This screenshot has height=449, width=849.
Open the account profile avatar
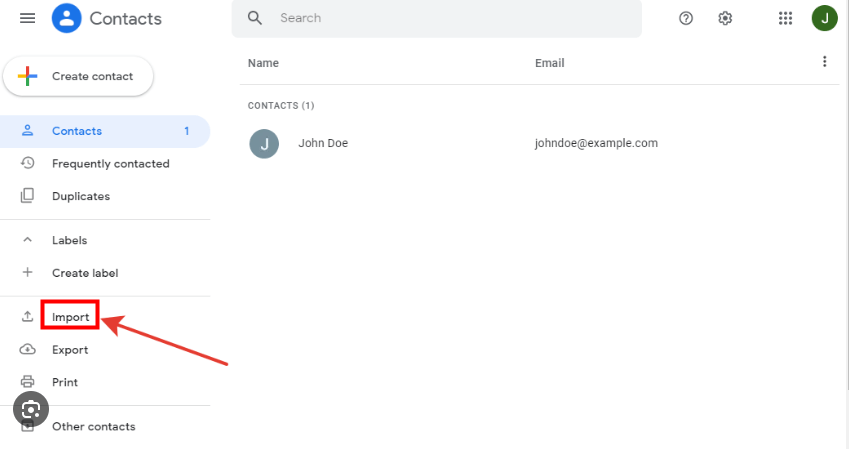824,18
